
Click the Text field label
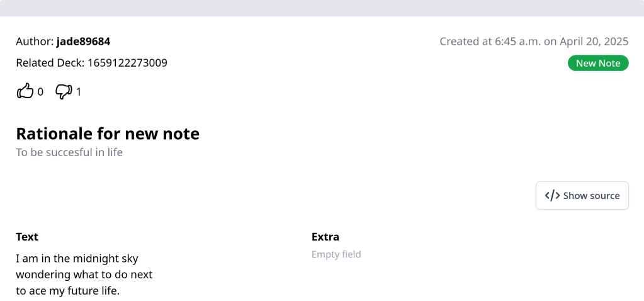pos(27,237)
